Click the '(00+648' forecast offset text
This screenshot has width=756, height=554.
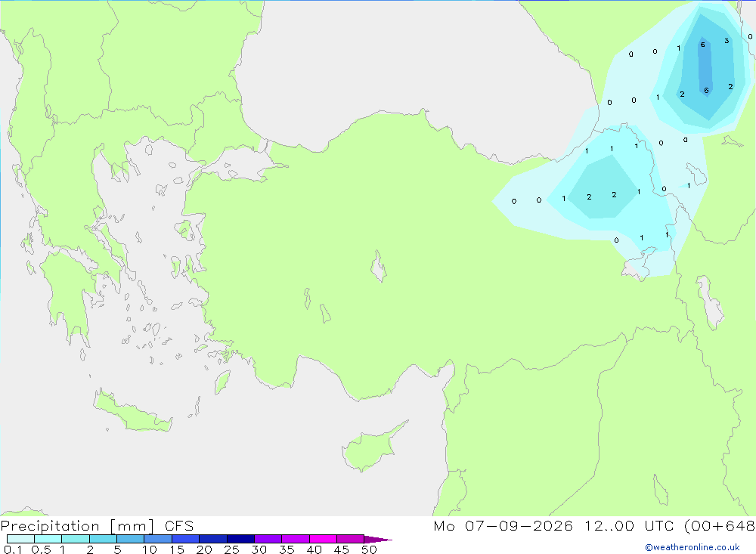pos(720,526)
